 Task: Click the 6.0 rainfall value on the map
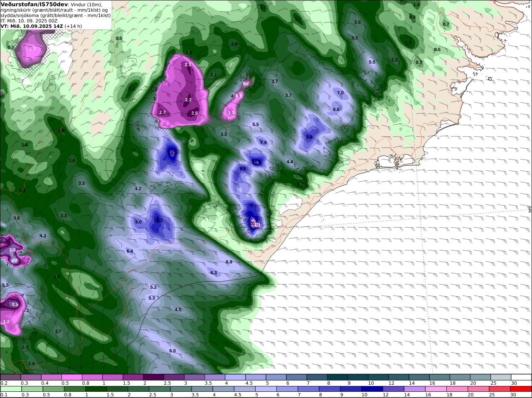[172, 351]
